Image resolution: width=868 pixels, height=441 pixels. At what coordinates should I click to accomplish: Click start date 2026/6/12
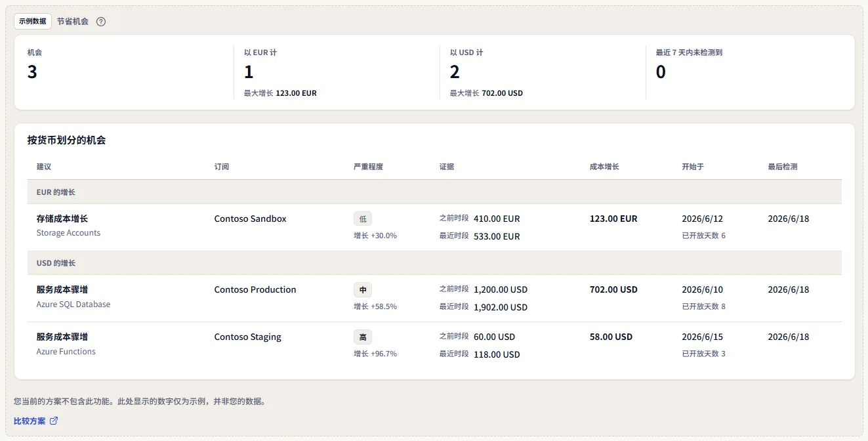tap(702, 219)
